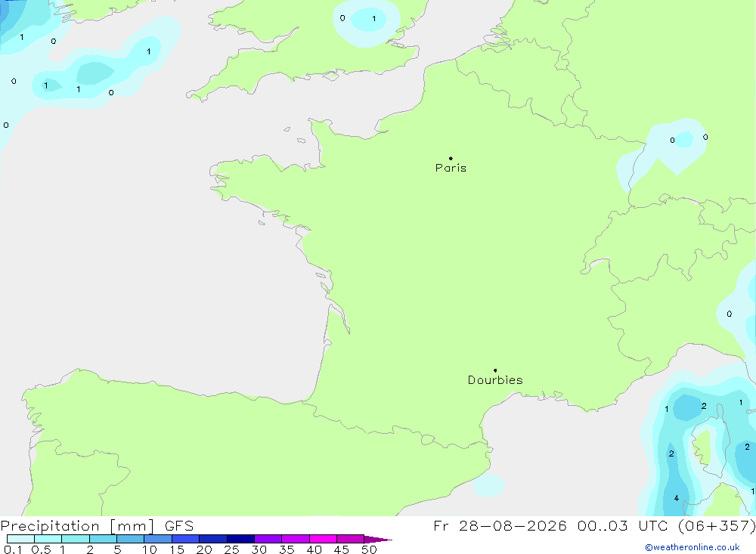Pick the 15–20 mm legend swatch
The height and width of the screenshot is (554, 756).
pos(186,539)
